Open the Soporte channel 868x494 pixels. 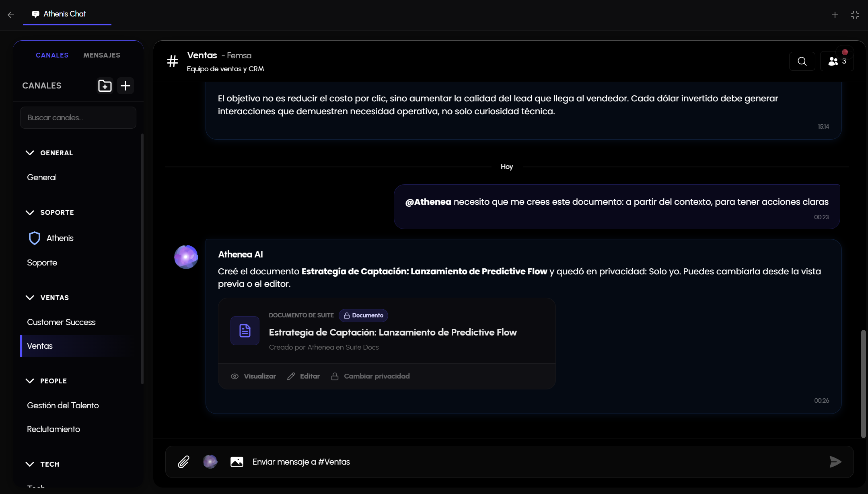click(77, 263)
